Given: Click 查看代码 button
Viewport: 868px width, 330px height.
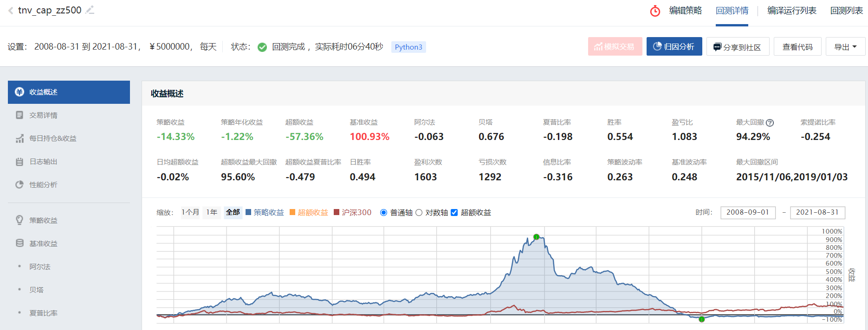Looking at the screenshot, I should [x=797, y=47].
